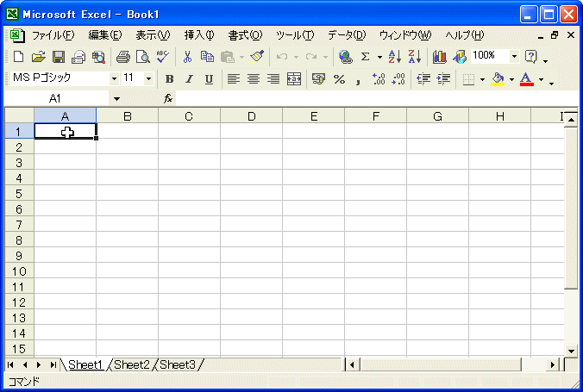Image resolution: width=583 pixels, height=392 pixels.
Task: Toggle center alignment
Action: pos(254,78)
